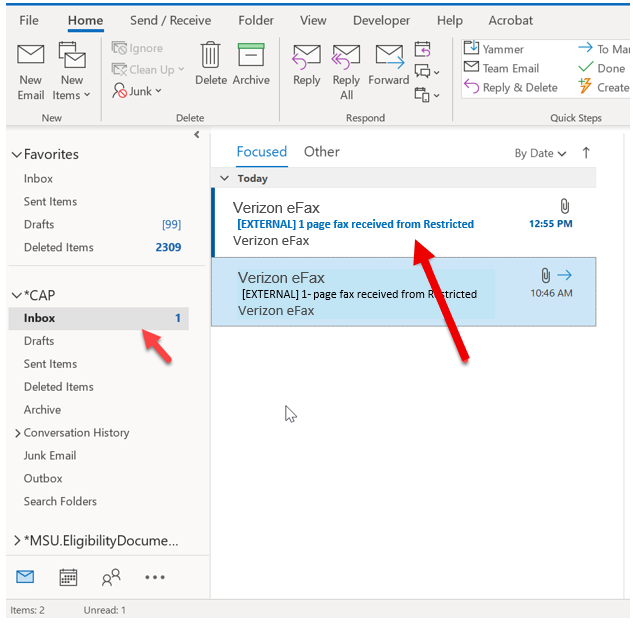The width and height of the screenshot is (633, 630).
Task: Open more navigation options ellipsis
Action: click(155, 577)
